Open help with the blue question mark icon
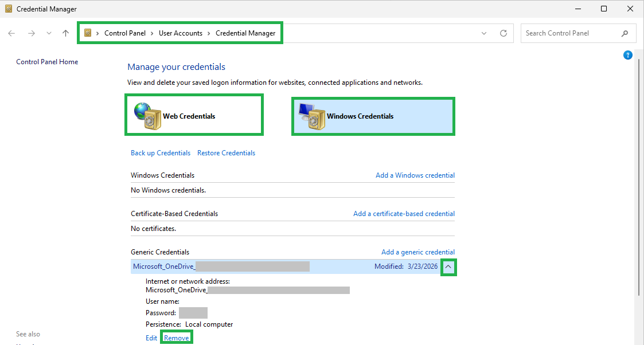This screenshot has width=644, height=345. tap(627, 55)
